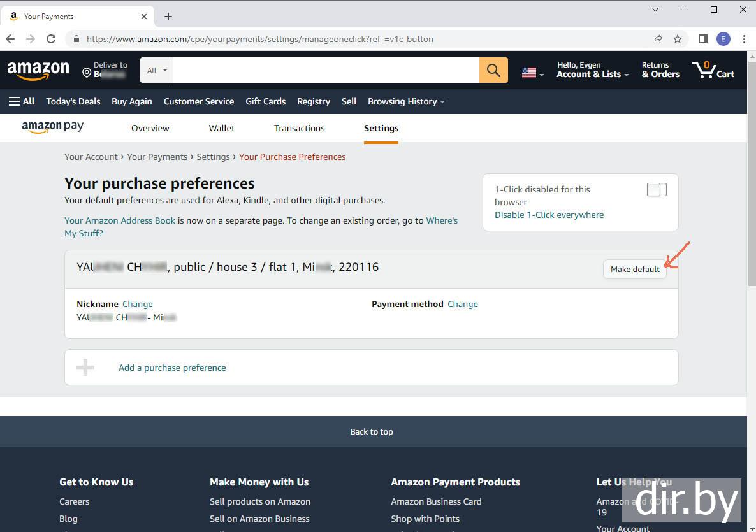The image size is (756, 532).
Task: Expand the Account & Lists menu
Action: click(592, 70)
